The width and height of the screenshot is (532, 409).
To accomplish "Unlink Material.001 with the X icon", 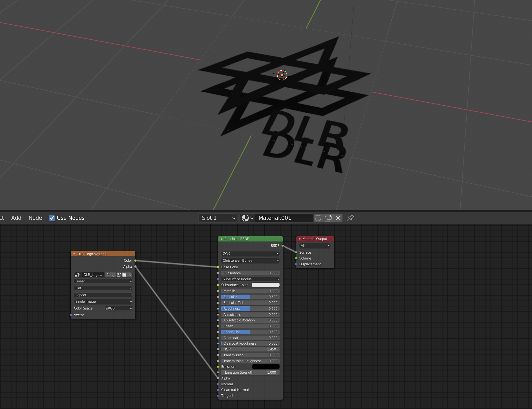I will pos(338,218).
